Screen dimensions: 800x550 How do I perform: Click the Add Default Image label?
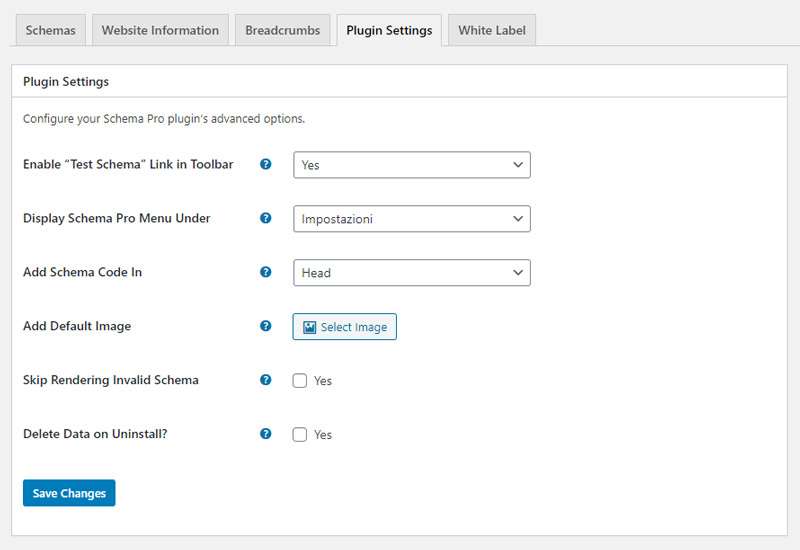tap(77, 326)
